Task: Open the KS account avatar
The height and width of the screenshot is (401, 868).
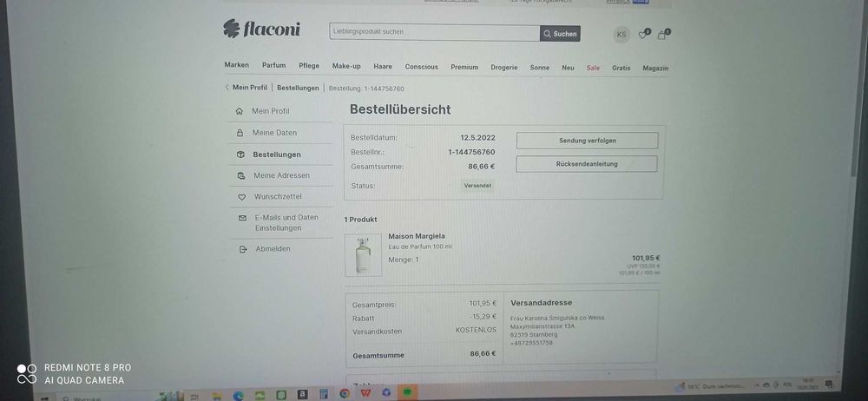Action: [621, 35]
